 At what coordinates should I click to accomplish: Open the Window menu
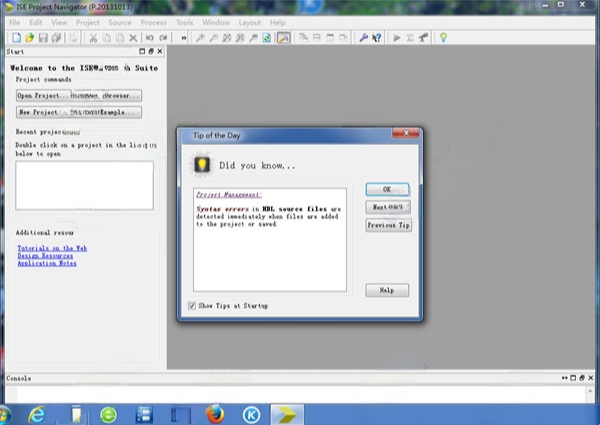pos(216,23)
